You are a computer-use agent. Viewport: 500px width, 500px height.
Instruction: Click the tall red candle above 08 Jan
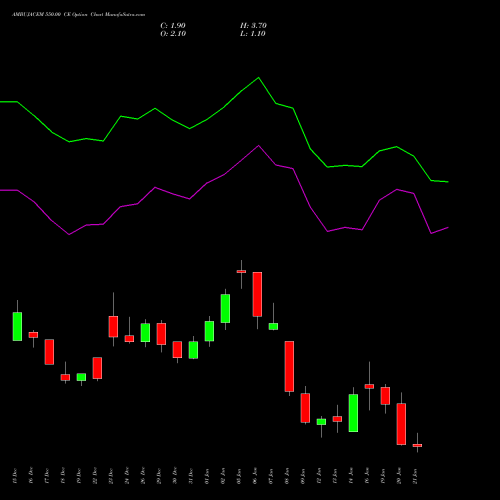pyautogui.click(x=289, y=366)
